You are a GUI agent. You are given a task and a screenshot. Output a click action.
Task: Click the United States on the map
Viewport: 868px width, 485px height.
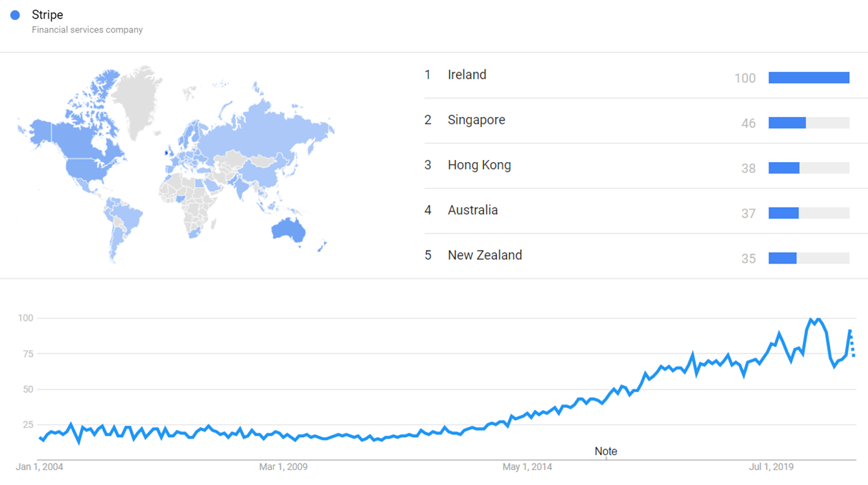tap(87, 169)
